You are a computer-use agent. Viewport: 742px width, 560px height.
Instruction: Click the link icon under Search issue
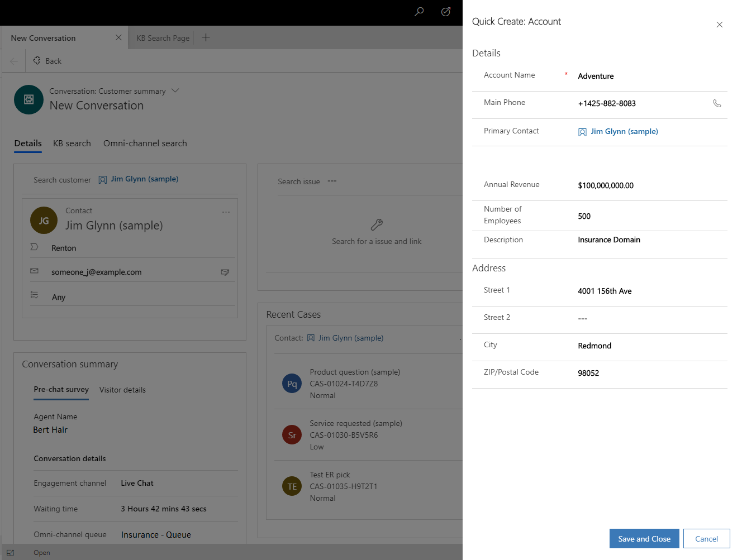point(377,226)
